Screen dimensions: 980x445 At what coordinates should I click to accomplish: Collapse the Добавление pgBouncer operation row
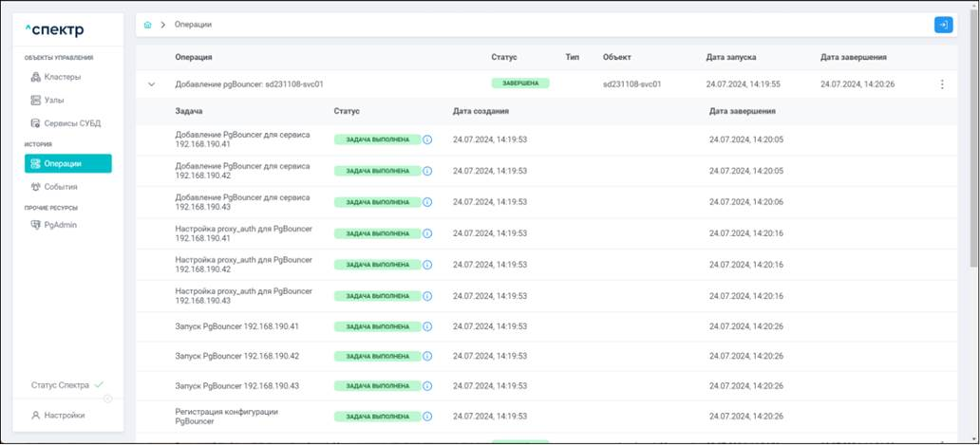pyautogui.click(x=151, y=84)
